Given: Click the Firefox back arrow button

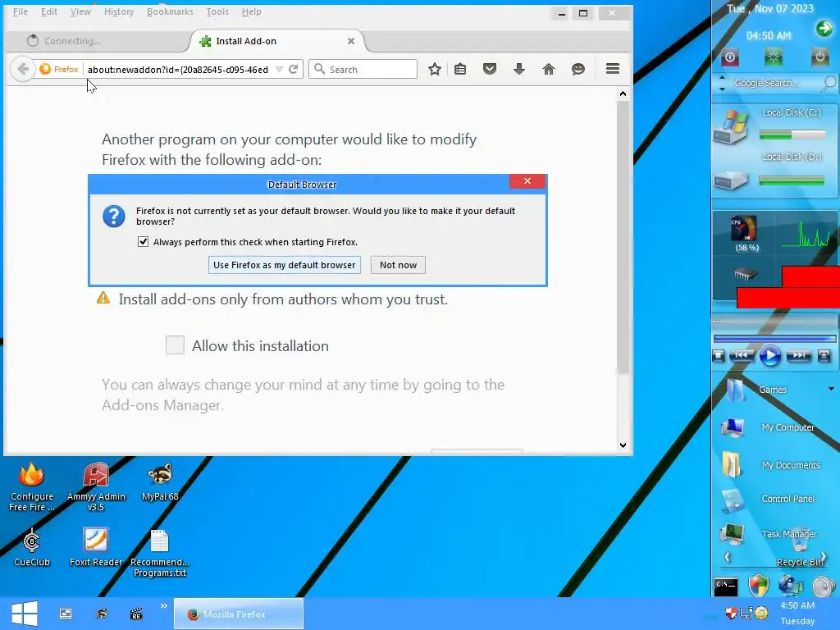Looking at the screenshot, I should pos(22,69).
